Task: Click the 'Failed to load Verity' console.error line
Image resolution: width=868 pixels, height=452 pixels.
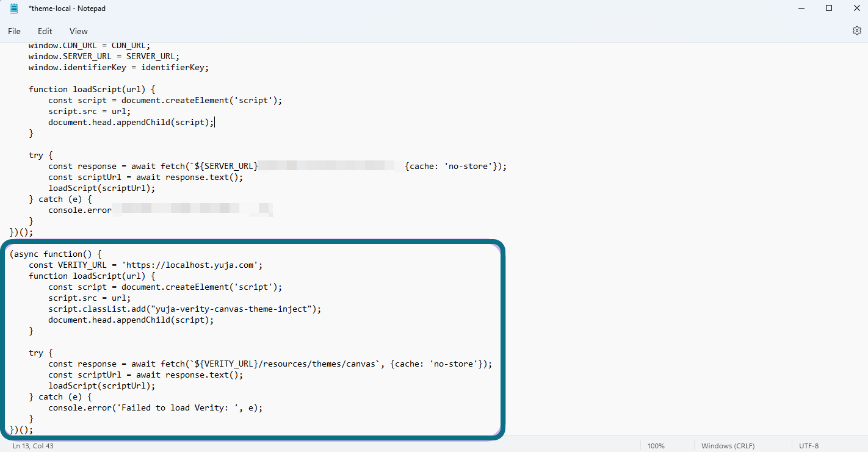Action: click(x=156, y=407)
